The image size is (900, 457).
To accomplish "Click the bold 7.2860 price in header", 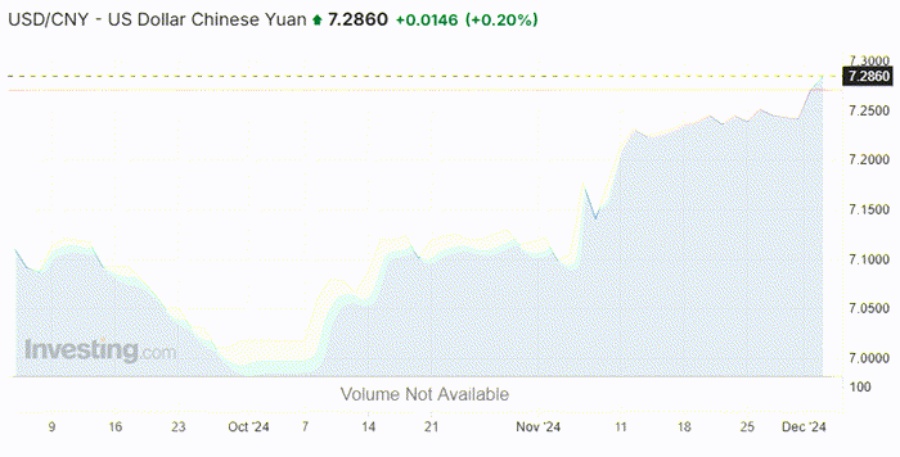I will click(357, 19).
